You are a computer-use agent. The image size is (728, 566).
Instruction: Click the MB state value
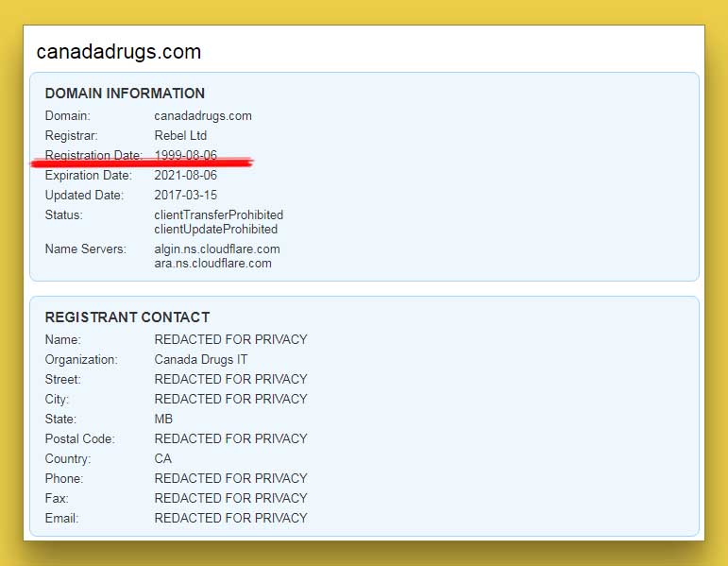pos(163,419)
